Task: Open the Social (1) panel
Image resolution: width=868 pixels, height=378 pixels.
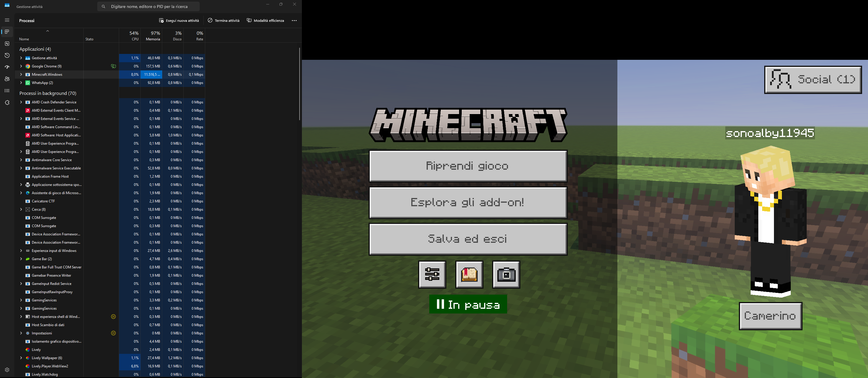Action: tap(812, 80)
